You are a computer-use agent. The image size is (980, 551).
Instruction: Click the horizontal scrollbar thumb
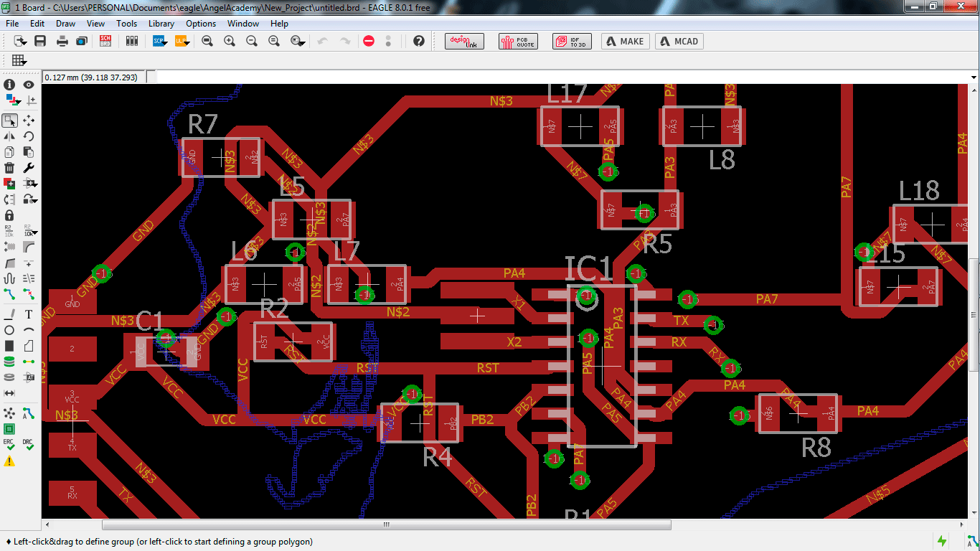387,524
